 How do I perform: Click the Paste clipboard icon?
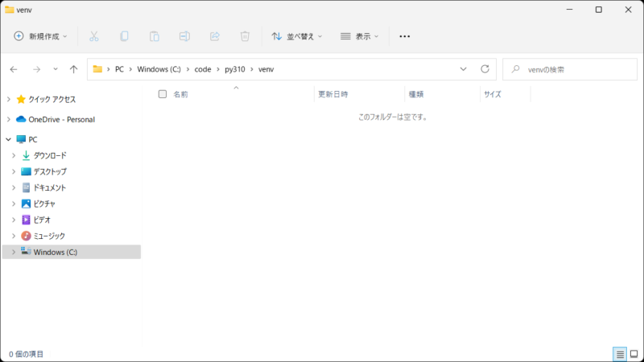[x=154, y=36]
